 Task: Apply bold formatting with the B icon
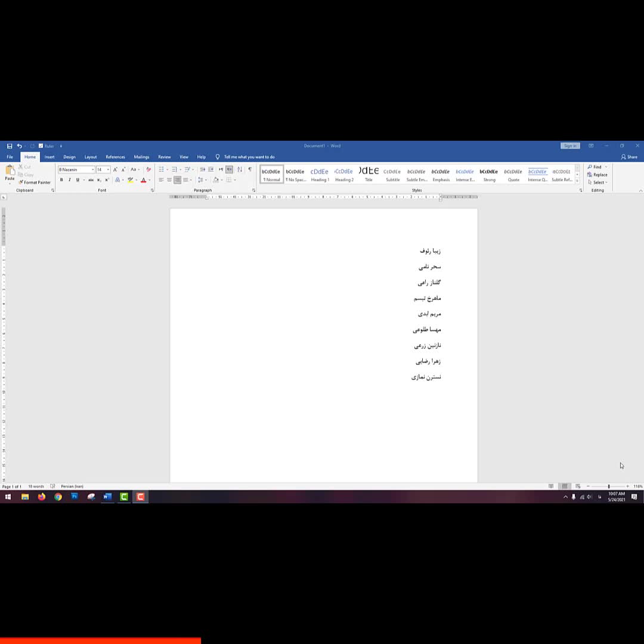point(61,180)
